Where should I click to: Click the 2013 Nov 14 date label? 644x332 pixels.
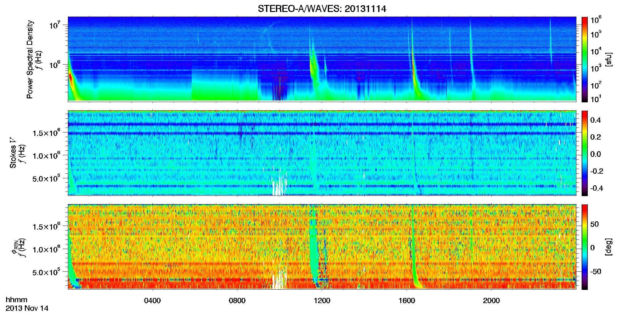tap(27, 308)
